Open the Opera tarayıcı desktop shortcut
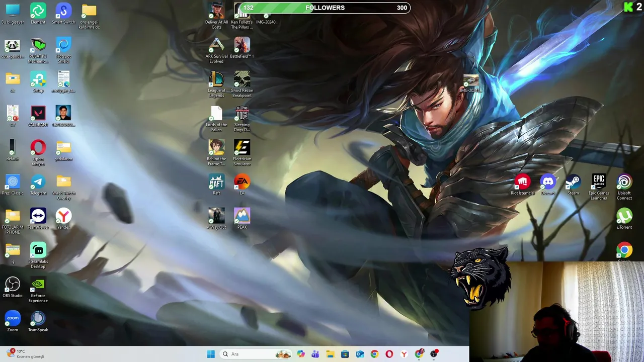Viewport: 644px width, 362px height. pyautogui.click(x=38, y=153)
